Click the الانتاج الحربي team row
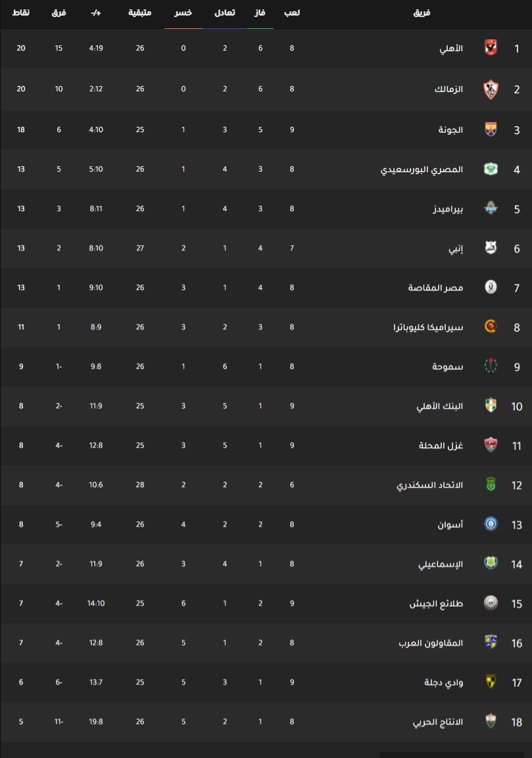The image size is (532, 758). (266, 722)
